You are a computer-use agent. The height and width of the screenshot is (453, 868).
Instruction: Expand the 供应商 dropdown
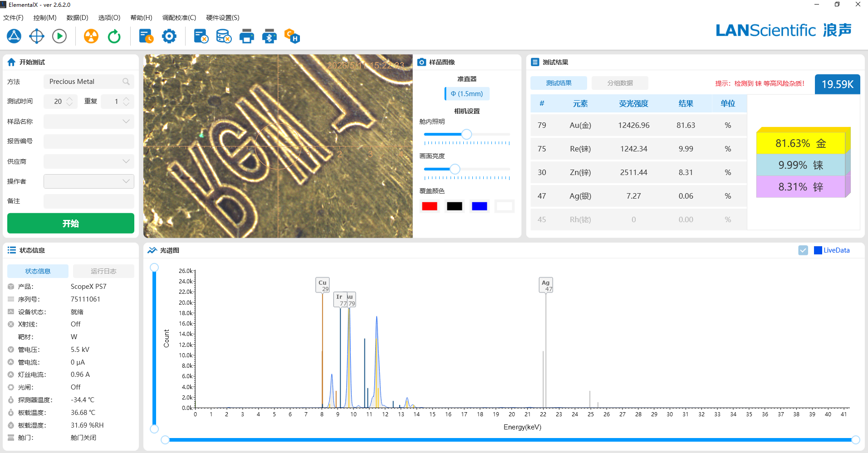click(126, 161)
